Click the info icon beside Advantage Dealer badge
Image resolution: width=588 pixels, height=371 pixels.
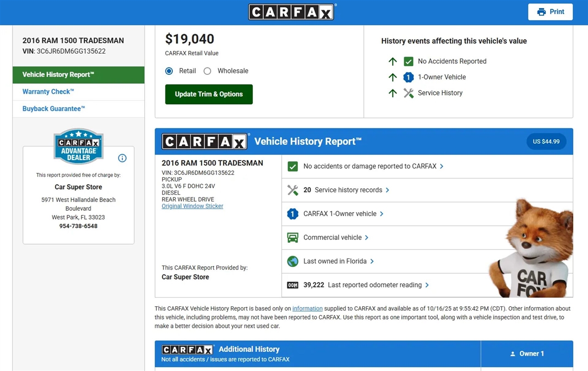click(122, 158)
